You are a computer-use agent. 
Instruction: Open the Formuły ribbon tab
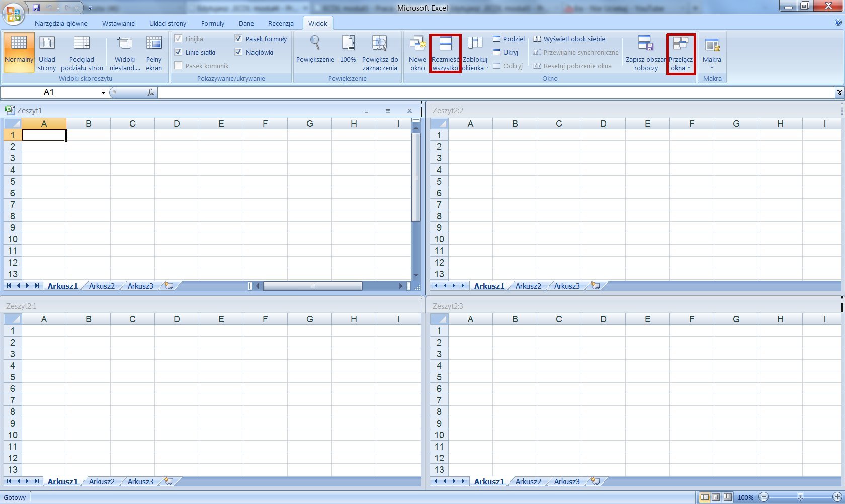coord(212,23)
